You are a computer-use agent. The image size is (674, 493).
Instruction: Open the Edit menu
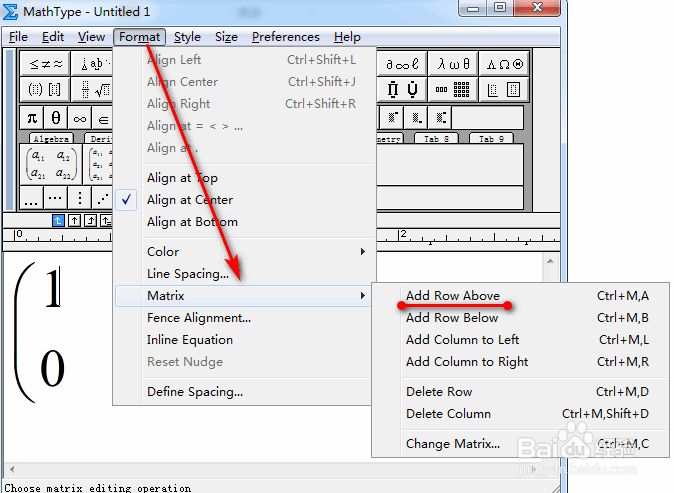(53, 37)
